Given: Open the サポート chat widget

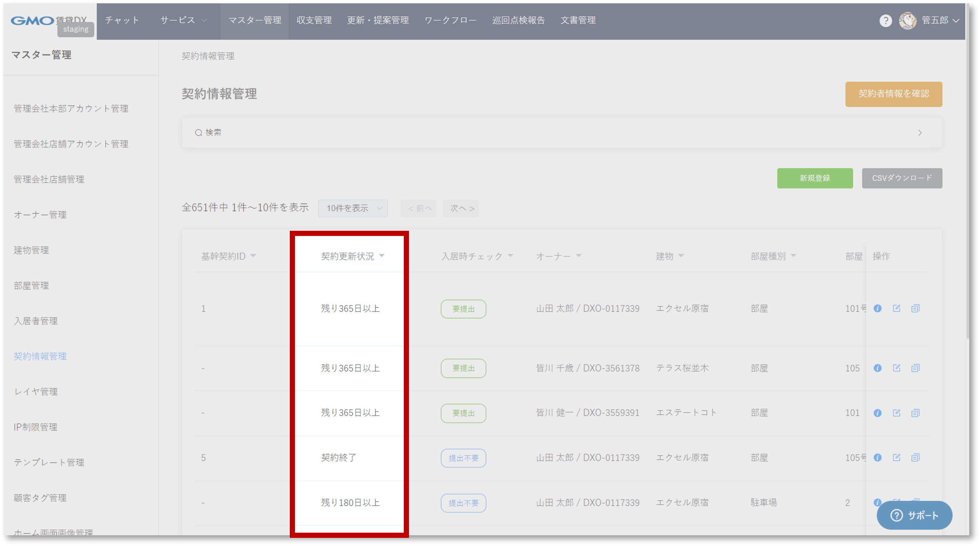Looking at the screenshot, I should pyautogui.click(x=914, y=515).
